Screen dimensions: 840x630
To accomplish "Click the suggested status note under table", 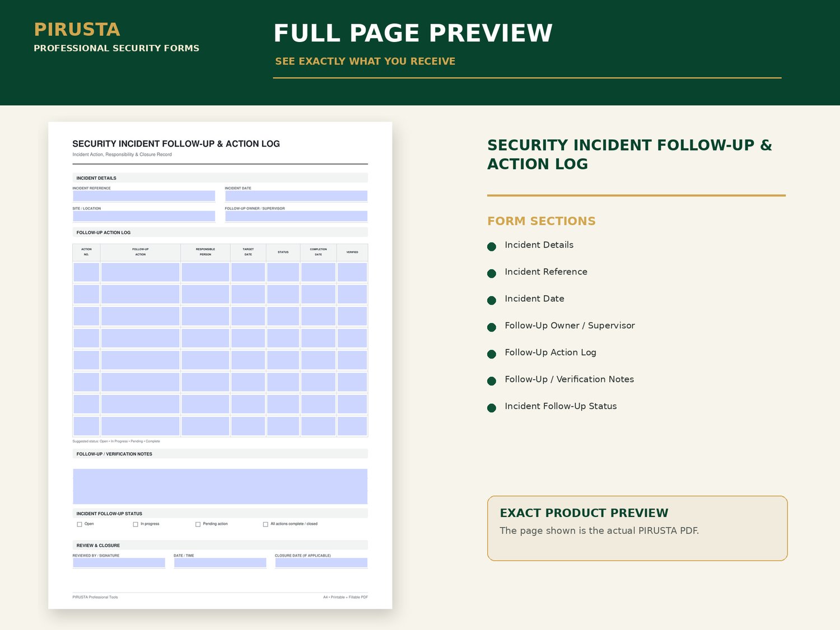I will point(116,441).
